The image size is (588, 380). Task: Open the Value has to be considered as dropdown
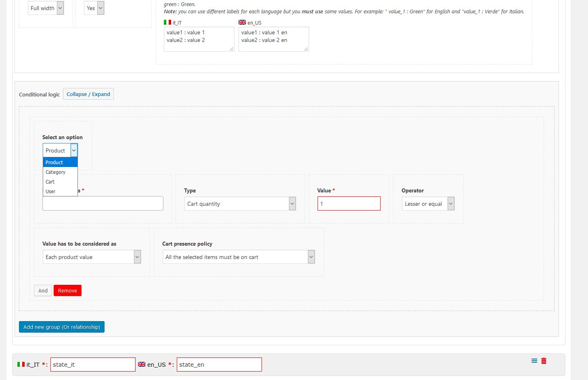click(x=92, y=257)
